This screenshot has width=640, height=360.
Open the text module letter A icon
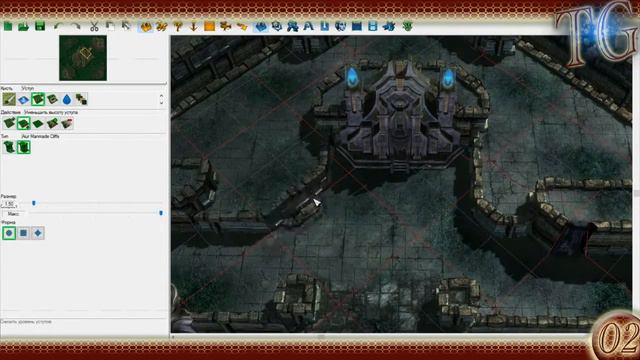[309, 27]
